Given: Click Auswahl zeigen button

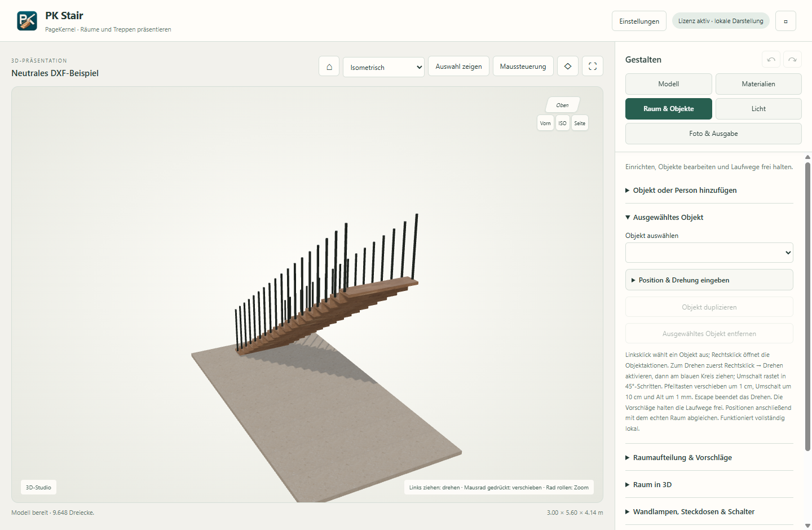Looking at the screenshot, I should click(x=458, y=66).
